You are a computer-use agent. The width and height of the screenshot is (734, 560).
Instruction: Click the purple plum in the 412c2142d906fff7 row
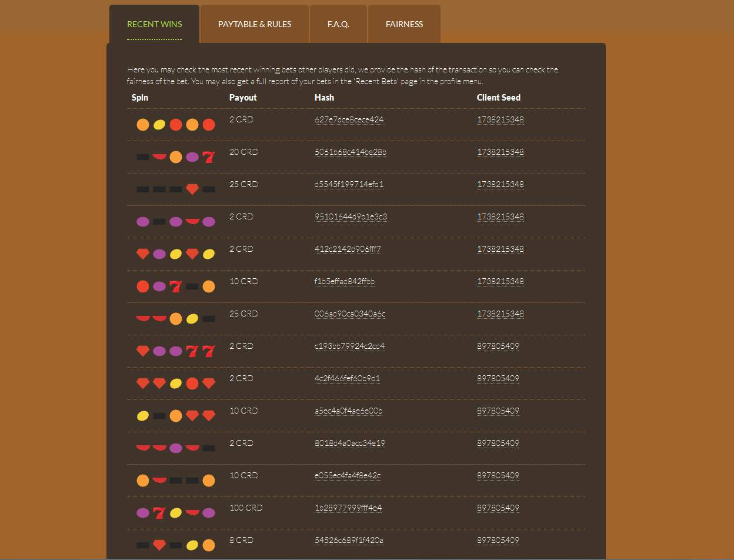click(159, 254)
